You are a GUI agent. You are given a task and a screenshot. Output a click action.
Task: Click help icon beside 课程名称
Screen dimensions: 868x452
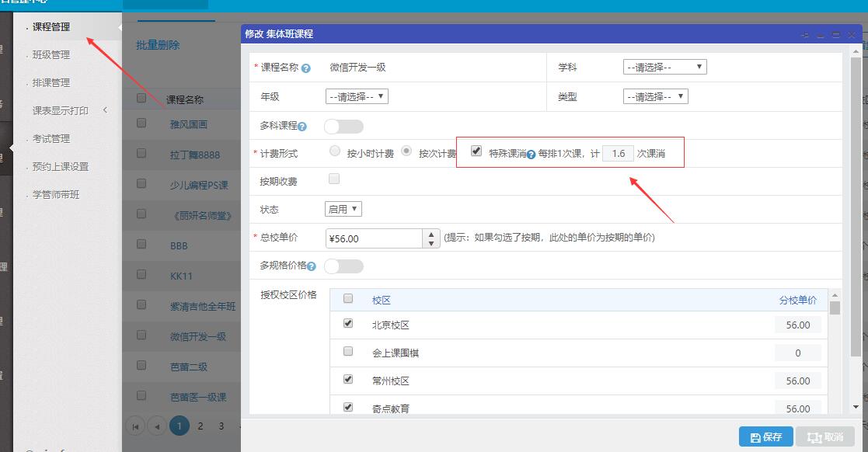[x=305, y=68]
